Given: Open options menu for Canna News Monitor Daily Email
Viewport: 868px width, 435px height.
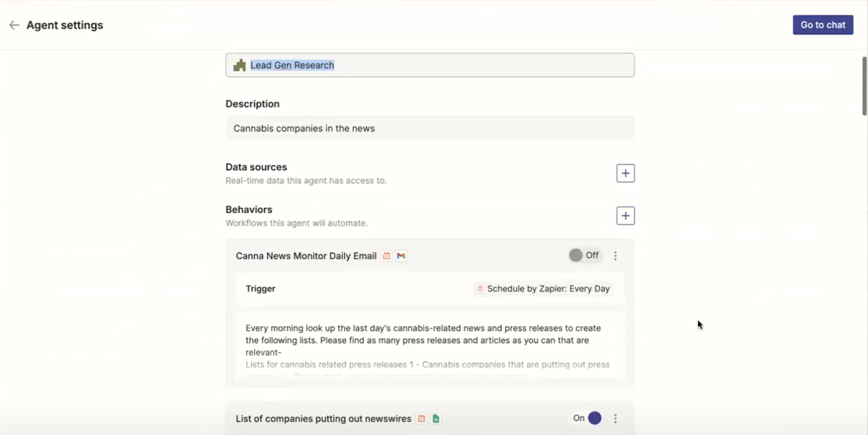Looking at the screenshot, I should click(615, 256).
